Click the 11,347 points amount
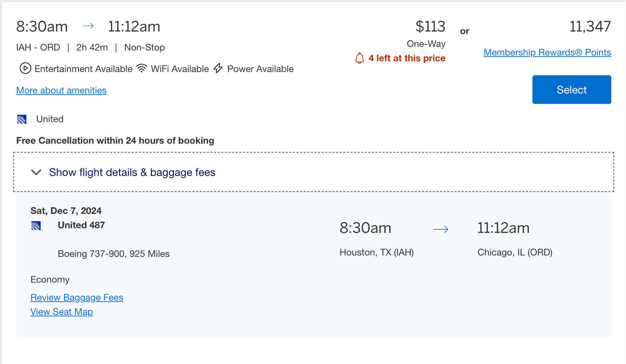The width and height of the screenshot is (626, 364). point(590,27)
